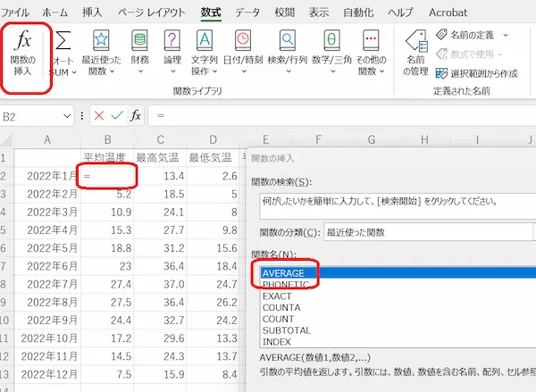Open the 数学/三角 functions icon

331,42
